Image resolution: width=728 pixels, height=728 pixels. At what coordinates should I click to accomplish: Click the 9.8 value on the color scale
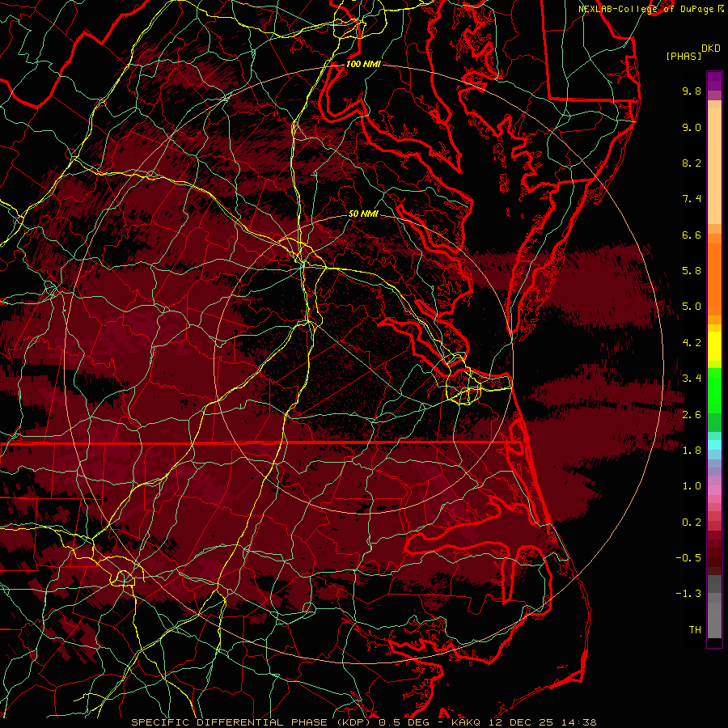click(692, 91)
